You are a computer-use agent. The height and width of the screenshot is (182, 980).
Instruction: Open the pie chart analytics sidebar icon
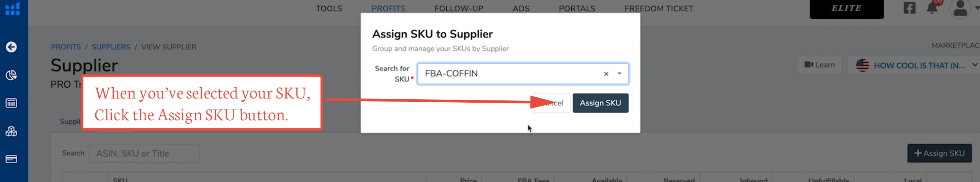click(11, 75)
